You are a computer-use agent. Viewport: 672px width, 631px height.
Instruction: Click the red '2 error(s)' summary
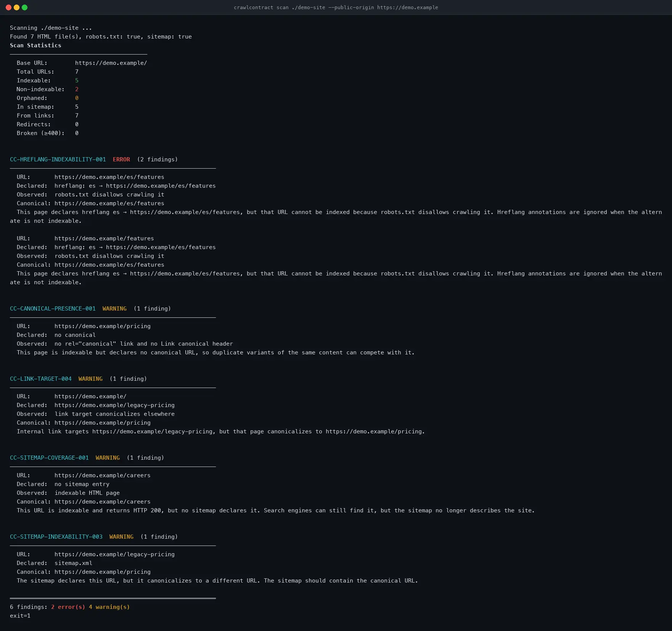coord(68,607)
